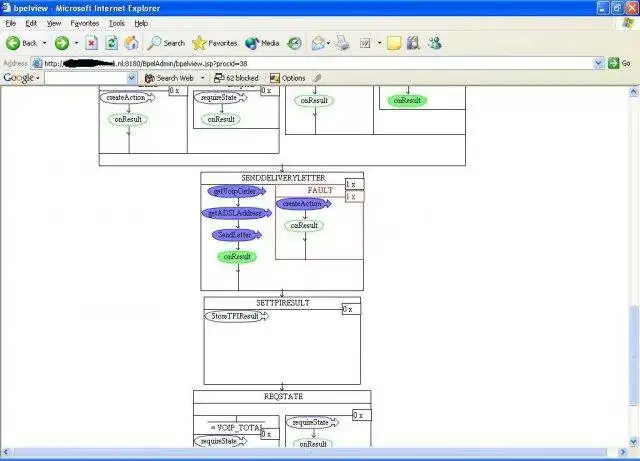Open the Media toolbar button
640x461 pixels.
[x=262, y=43]
